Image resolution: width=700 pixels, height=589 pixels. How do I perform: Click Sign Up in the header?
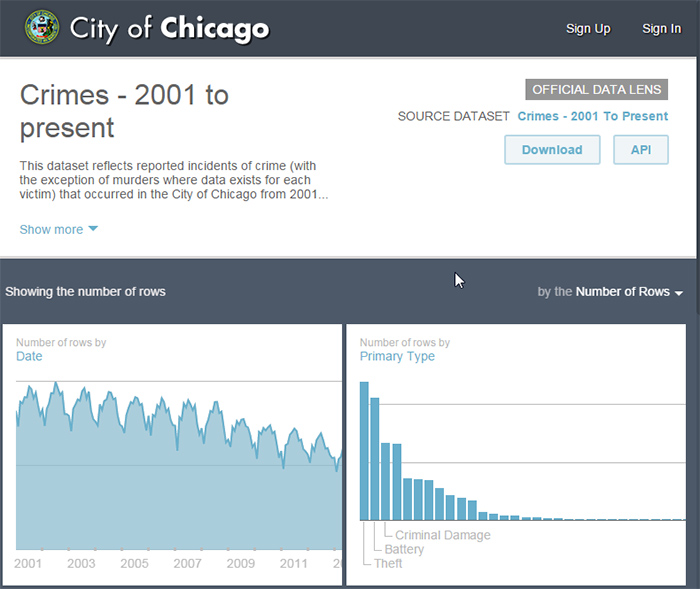click(588, 29)
